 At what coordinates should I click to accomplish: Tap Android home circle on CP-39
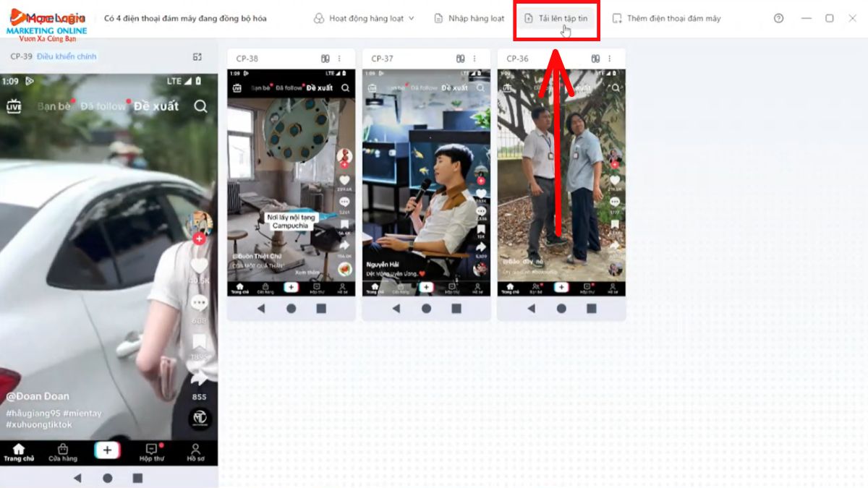click(108, 478)
